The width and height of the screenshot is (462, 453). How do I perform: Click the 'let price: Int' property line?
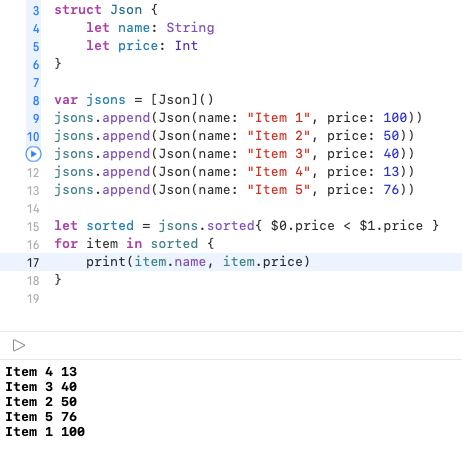click(x=142, y=46)
